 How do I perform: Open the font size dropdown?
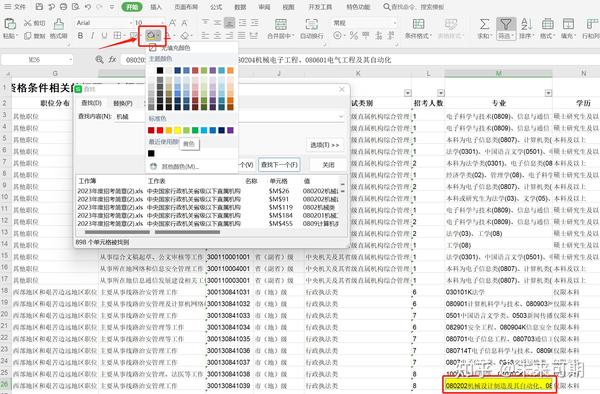(x=163, y=23)
